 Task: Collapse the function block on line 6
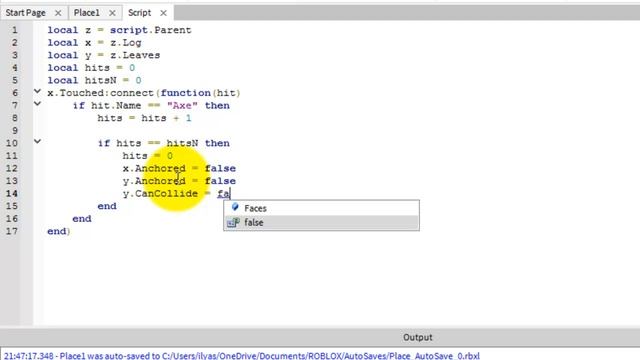(x=37, y=91)
